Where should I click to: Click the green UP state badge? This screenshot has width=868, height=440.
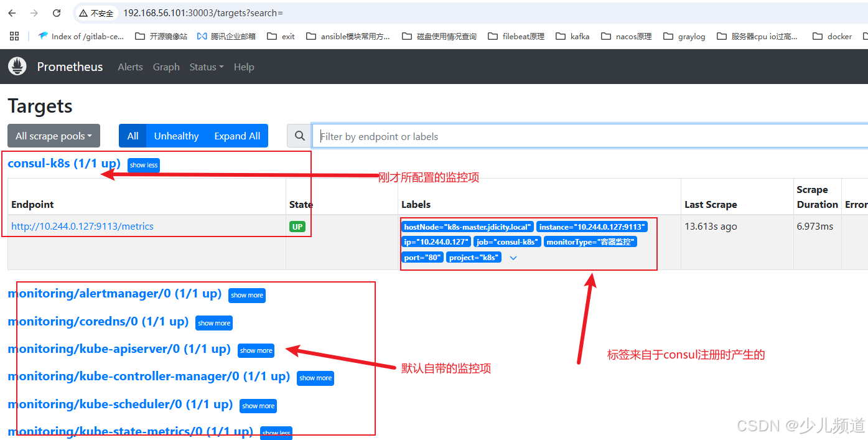(297, 227)
